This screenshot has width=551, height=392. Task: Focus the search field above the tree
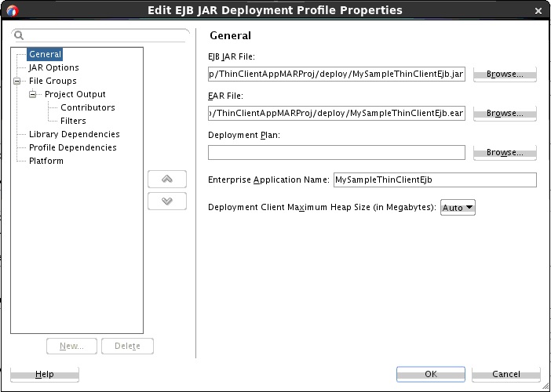(100, 35)
